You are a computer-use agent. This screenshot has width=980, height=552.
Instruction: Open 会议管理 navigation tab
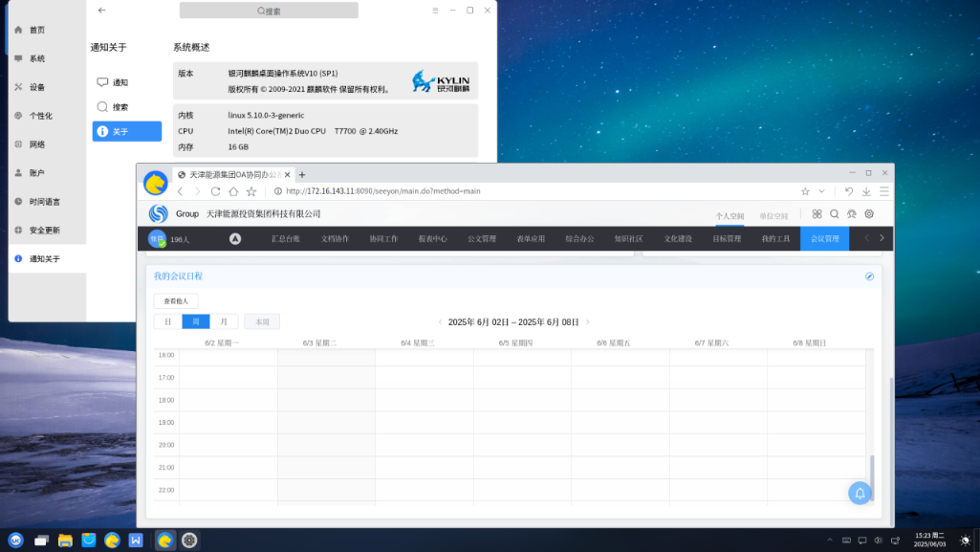pyautogui.click(x=823, y=238)
